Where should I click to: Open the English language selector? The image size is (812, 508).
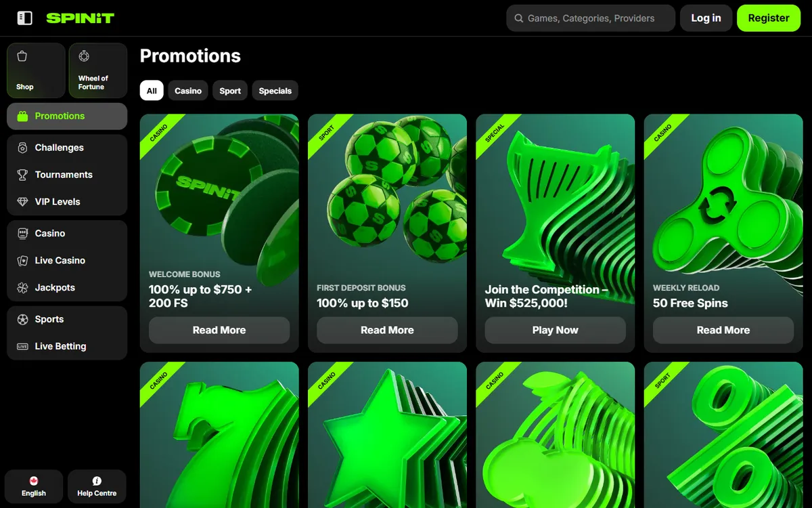34,486
